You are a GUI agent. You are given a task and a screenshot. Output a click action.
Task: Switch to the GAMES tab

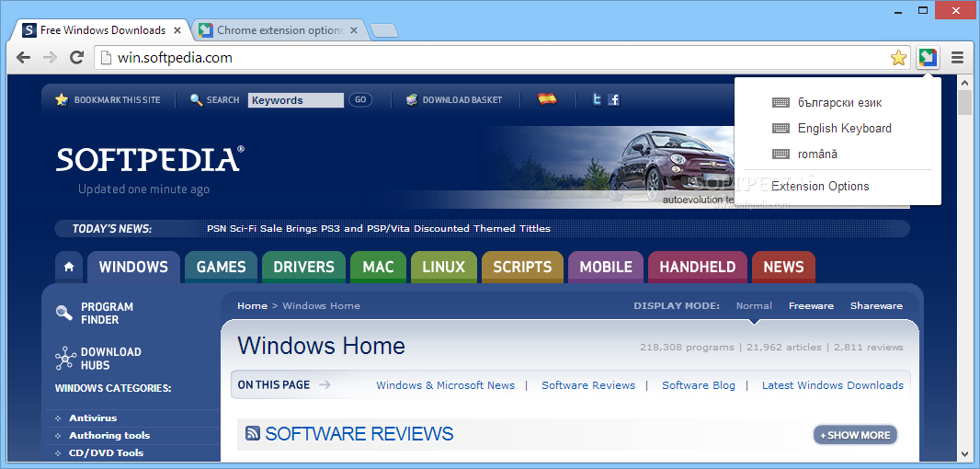pyautogui.click(x=222, y=267)
